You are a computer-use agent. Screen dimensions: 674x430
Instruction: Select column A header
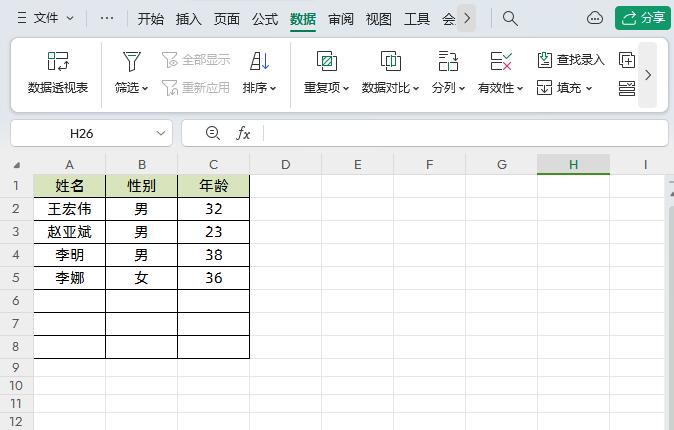pos(70,165)
